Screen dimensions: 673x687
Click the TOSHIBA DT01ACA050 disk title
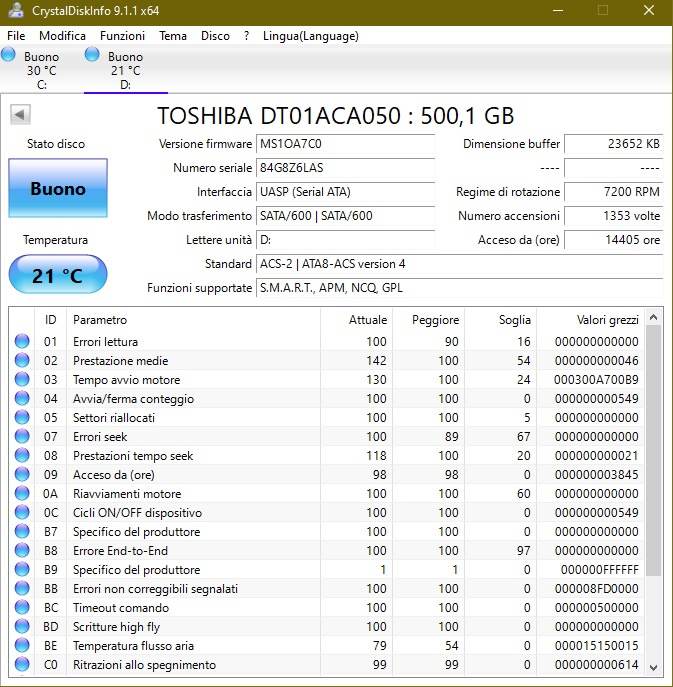[x=336, y=116]
